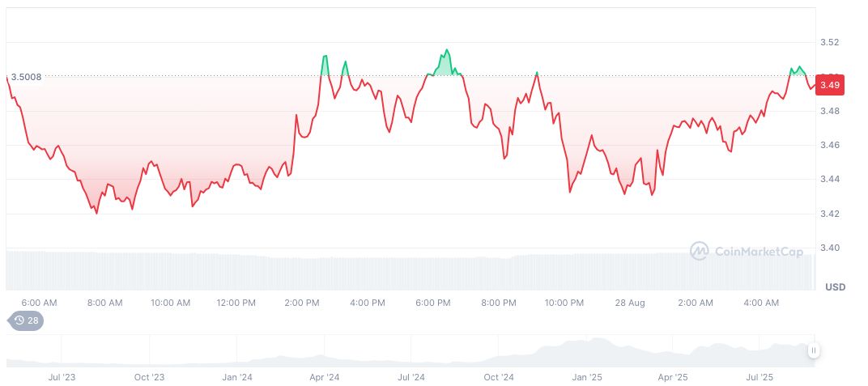Select the 2:00 PM time axis label

[x=302, y=303]
